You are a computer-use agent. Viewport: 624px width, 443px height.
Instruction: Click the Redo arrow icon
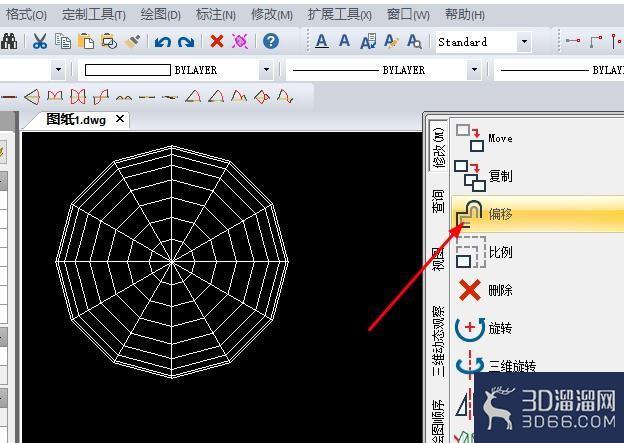pyautogui.click(x=186, y=41)
